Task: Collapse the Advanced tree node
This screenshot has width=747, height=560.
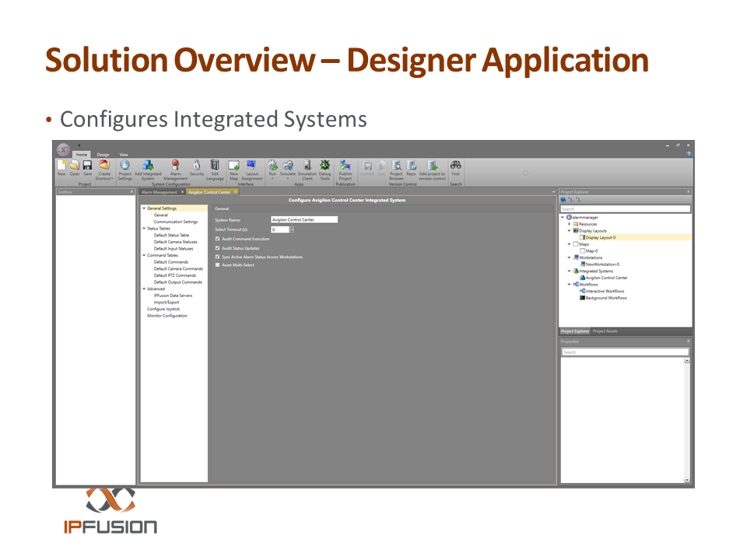Action: click(x=144, y=289)
